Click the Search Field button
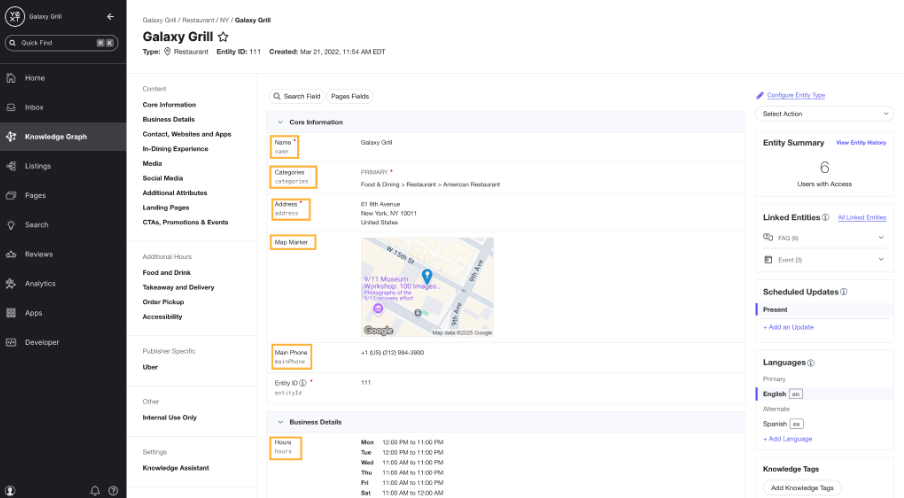904x498 pixels. point(296,96)
